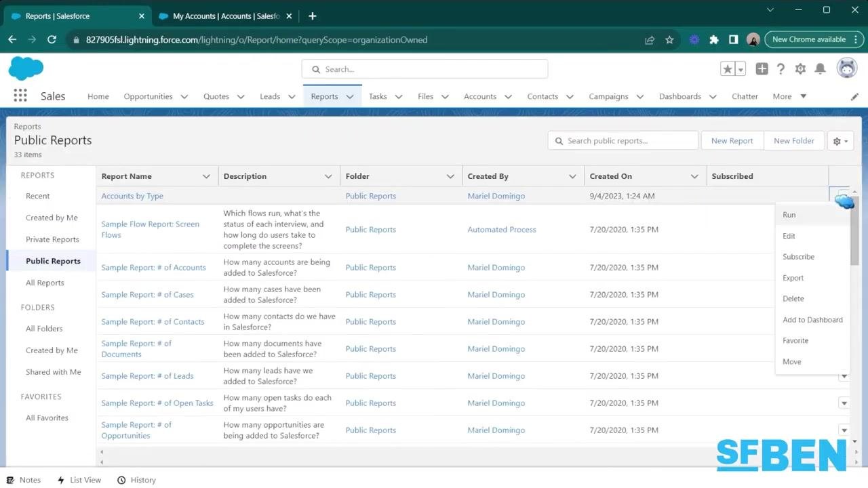Expand the Opportunities nav dropdown chevron
The height and width of the screenshot is (488, 868).
click(184, 97)
